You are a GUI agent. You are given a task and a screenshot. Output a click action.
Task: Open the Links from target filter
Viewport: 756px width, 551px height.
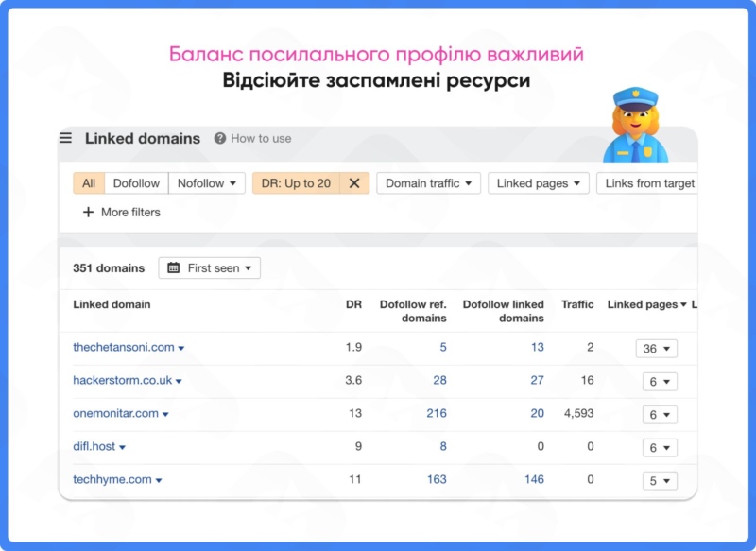click(x=648, y=183)
